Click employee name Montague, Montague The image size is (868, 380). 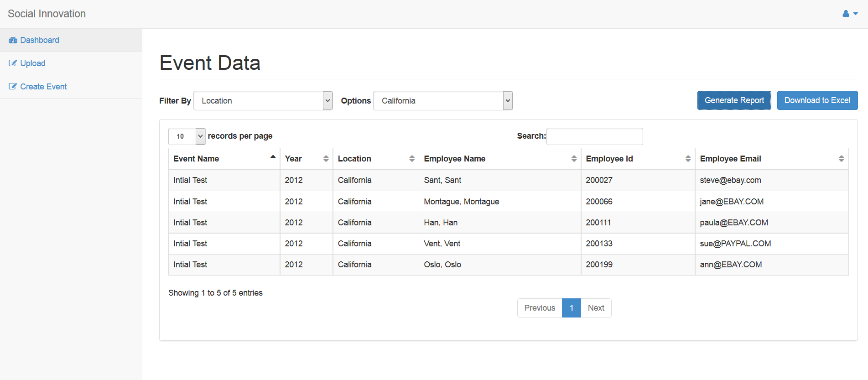[x=462, y=202]
